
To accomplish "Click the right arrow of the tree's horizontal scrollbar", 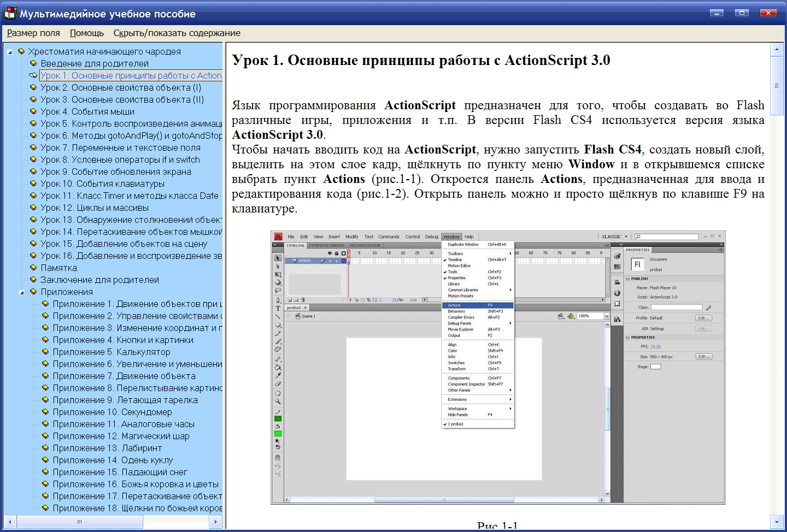I will click(216, 522).
